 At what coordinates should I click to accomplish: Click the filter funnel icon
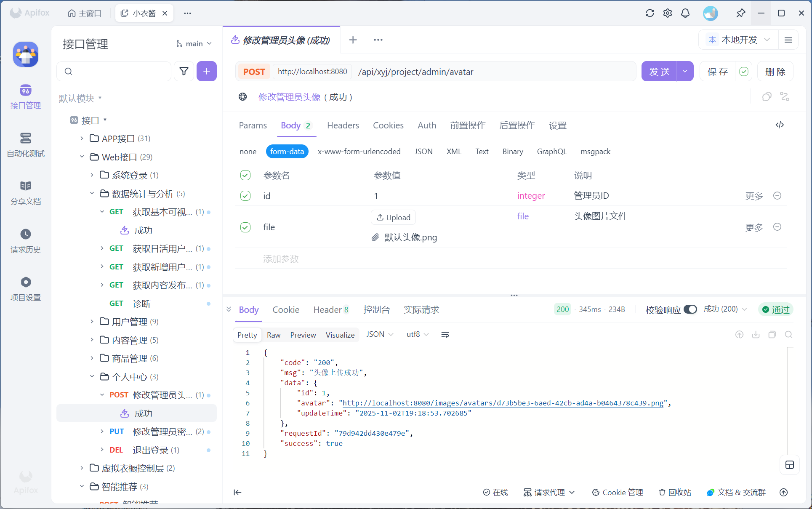pyautogui.click(x=184, y=71)
